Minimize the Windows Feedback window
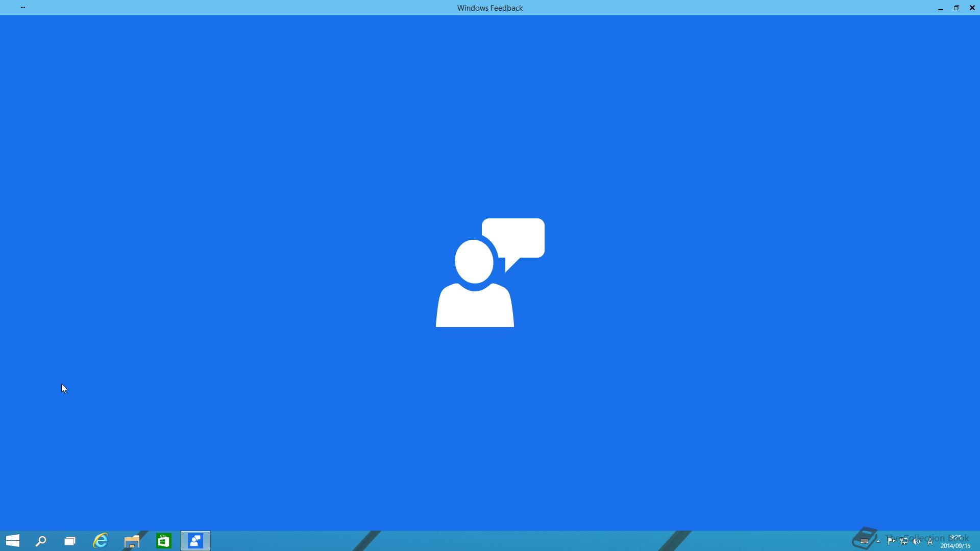Viewport: 980px width, 551px height. [x=941, y=8]
